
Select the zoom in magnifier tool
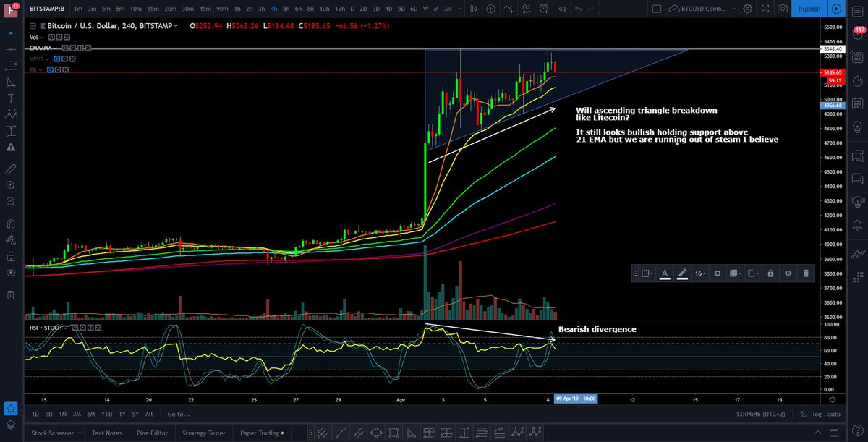coord(10,185)
